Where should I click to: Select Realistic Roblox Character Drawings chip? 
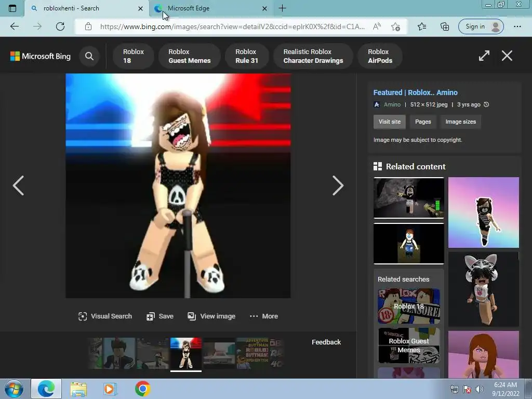coord(313,56)
